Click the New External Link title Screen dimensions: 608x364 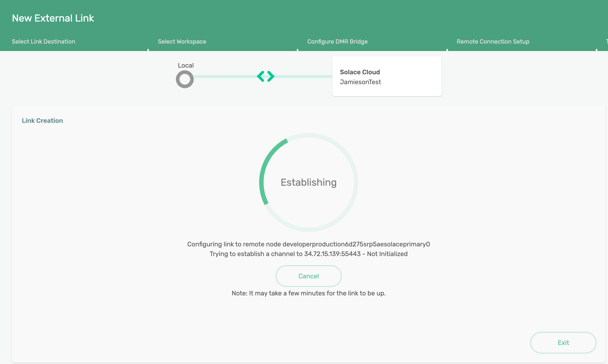(x=53, y=18)
